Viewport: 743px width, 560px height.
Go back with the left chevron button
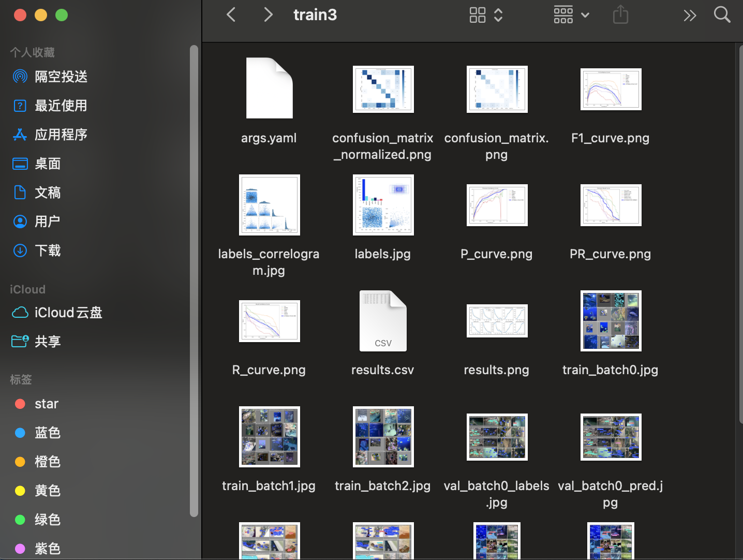click(x=231, y=14)
